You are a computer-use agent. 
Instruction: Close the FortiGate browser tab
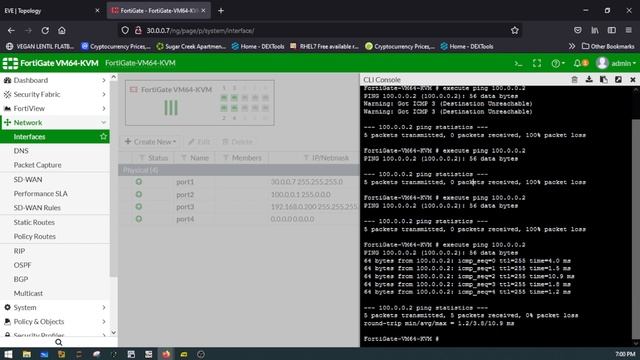point(203,11)
